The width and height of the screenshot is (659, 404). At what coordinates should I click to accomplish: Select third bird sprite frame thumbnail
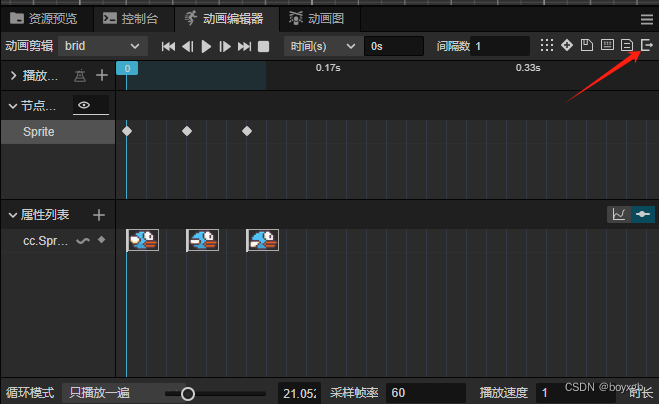263,240
